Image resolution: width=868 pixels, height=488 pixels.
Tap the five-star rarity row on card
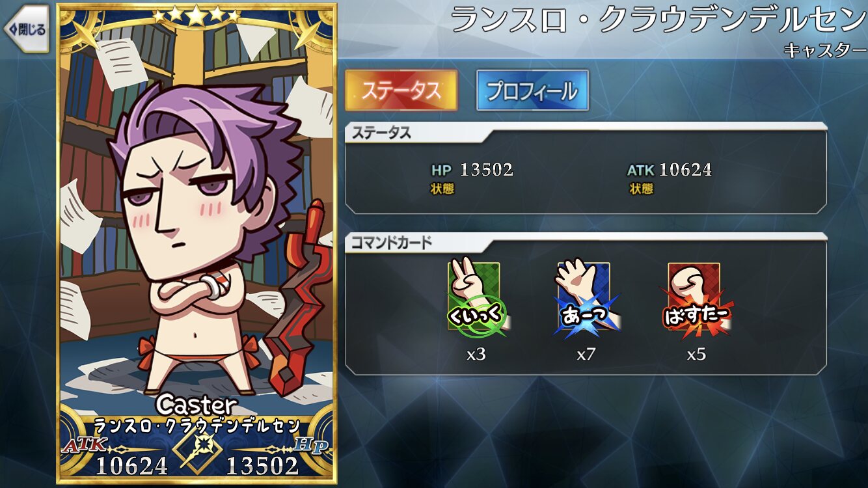tap(197, 15)
